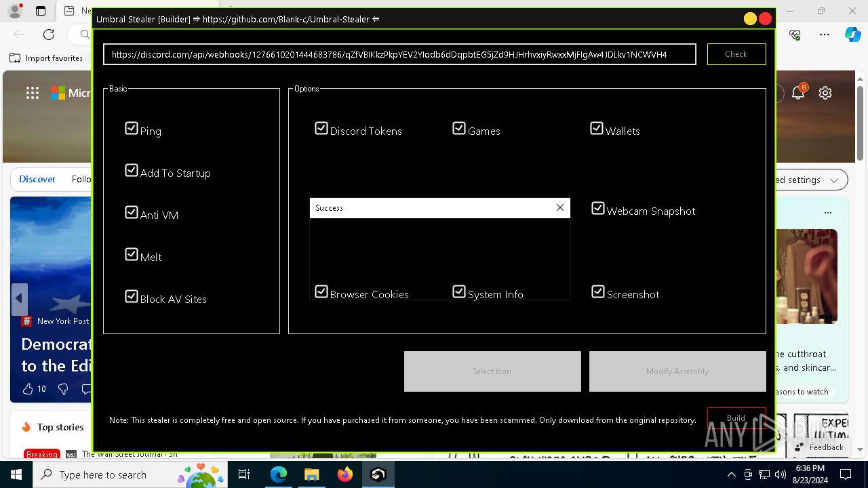Toggle the Discord Tokens checkbox

click(x=321, y=128)
